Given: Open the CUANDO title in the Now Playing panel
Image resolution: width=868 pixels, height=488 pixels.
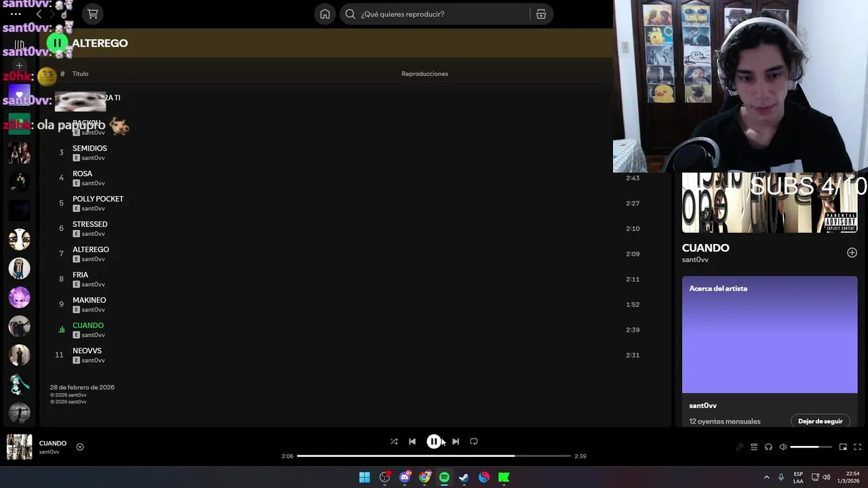Looking at the screenshot, I should [705, 248].
